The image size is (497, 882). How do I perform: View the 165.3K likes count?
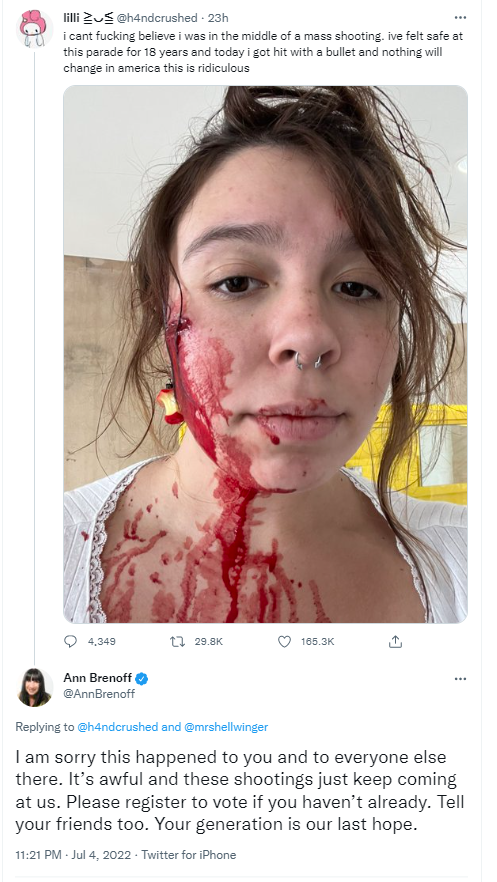pos(318,641)
